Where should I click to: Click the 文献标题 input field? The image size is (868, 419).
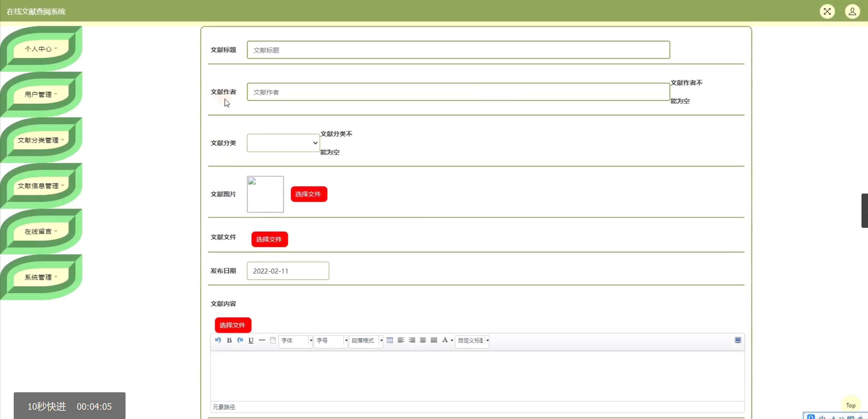458,50
